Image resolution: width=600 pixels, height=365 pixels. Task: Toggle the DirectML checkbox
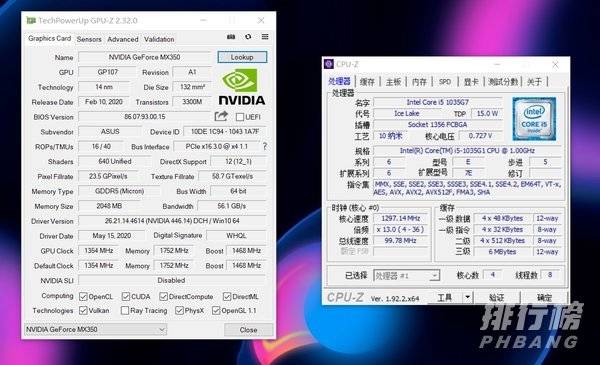(227, 297)
